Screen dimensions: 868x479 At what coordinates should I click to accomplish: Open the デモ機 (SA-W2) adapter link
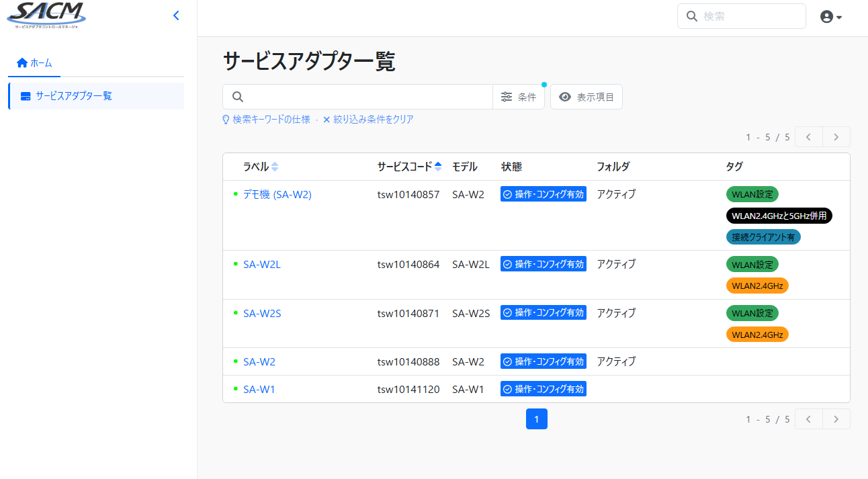[x=277, y=194]
